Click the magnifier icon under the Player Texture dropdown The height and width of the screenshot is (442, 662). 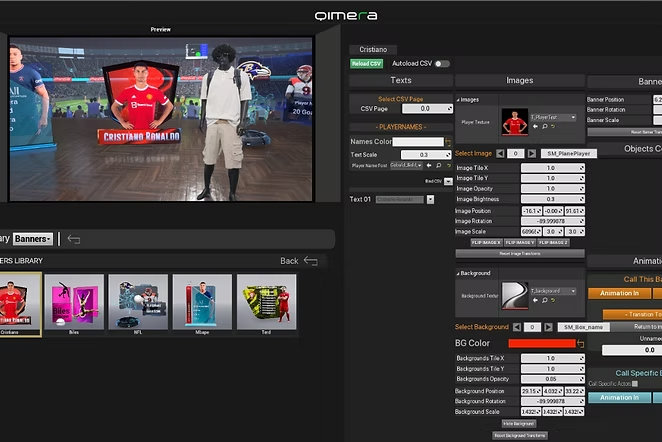pos(545,126)
